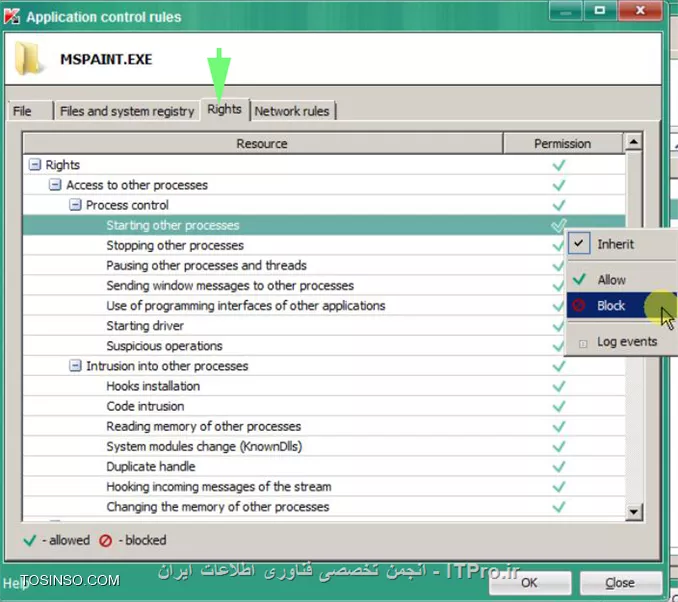Select the Code intrusion row

324,406
